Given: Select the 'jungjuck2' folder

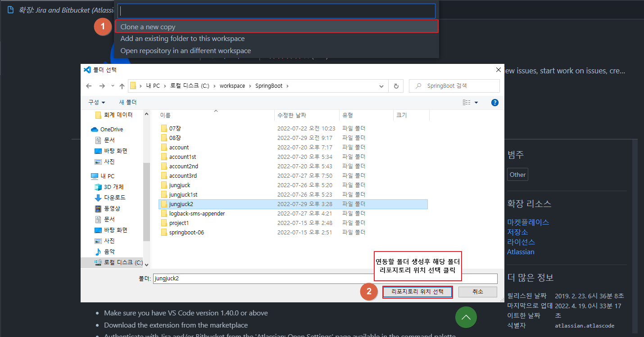Looking at the screenshot, I should pos(293,204).
